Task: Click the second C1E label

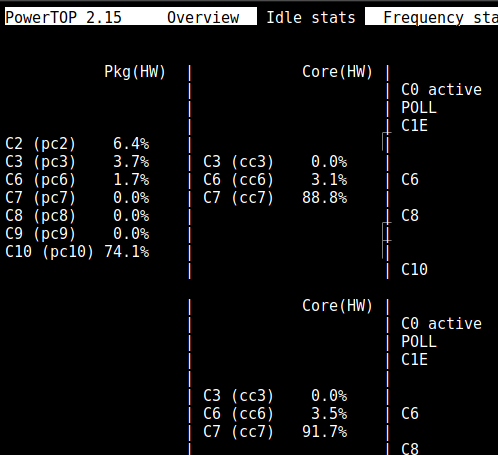Action: point(414,360)
